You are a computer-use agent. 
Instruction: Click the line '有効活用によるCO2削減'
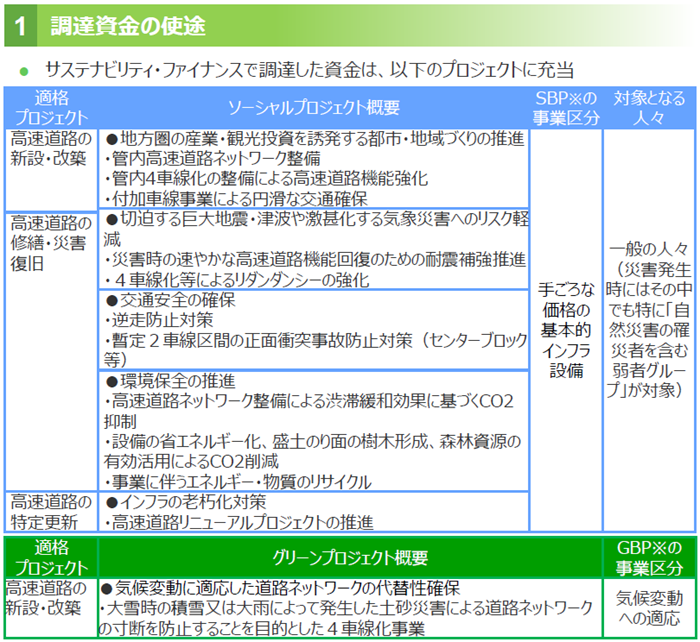(x=191, y=461)
